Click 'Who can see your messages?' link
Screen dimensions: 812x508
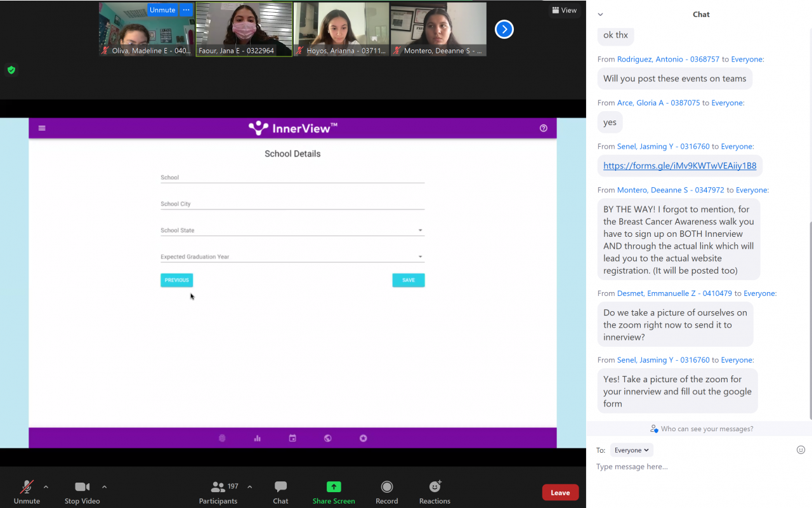click(702, 429)
